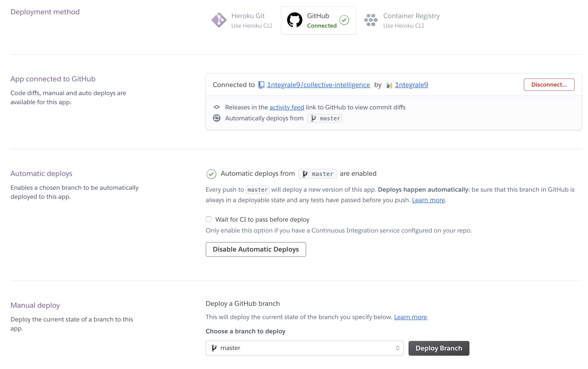Viewport: 588px width, 369px height.
Task: Enable Wait for CI to pass before deploy
Action: point(209,219)
